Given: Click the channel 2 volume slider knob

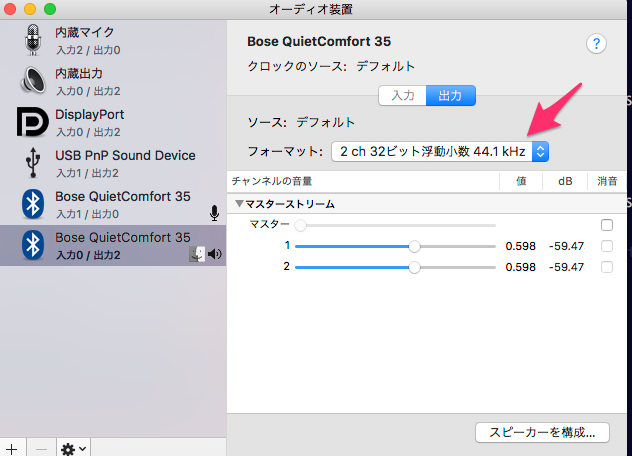Looking at the screenshot, I should (414, 267).
